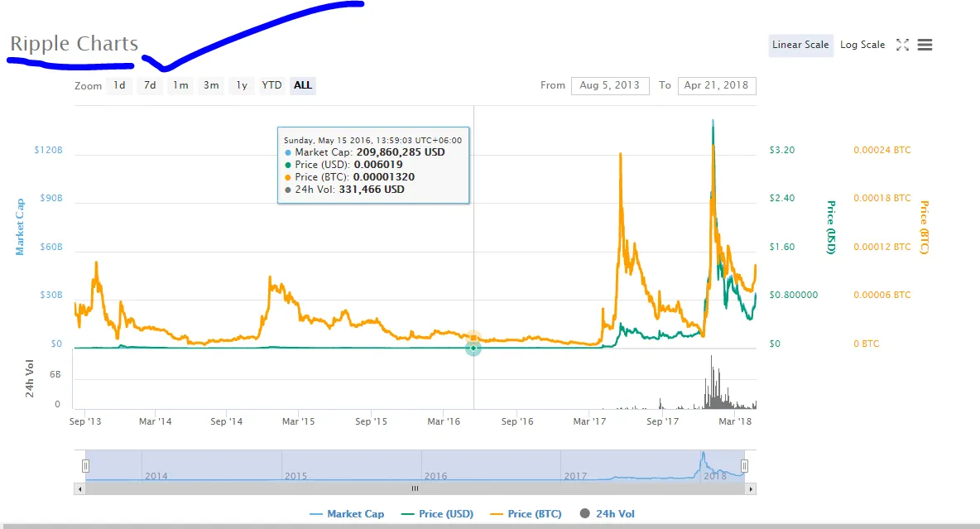Toggle Market Cap series in legend
The height and width of the screenshot is (529, 980).
(x=347, y=514)
